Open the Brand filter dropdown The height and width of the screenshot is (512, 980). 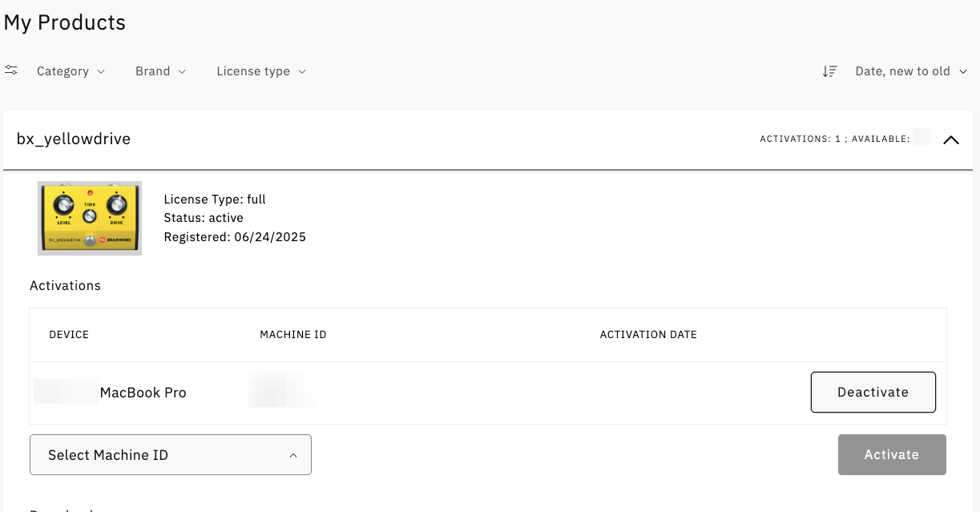click(160, 71)
